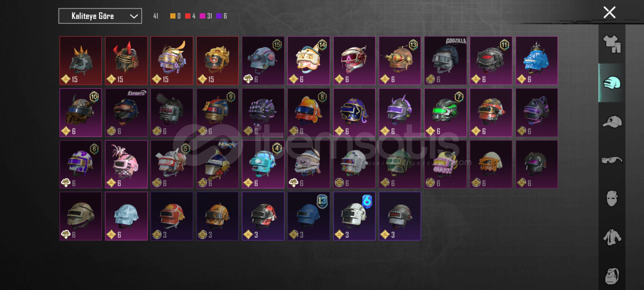Pick the season 13 blue helmet

pos(309,216)
